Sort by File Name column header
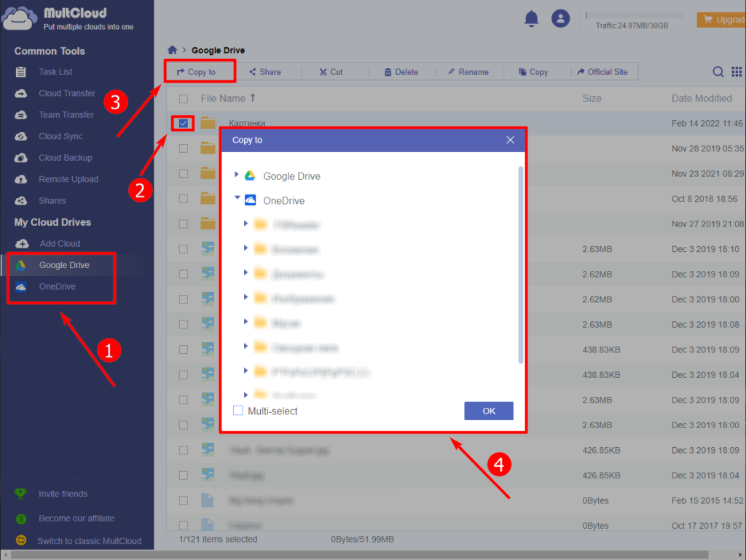The width and height of the screenshot is (746, 560). [223, 98]
